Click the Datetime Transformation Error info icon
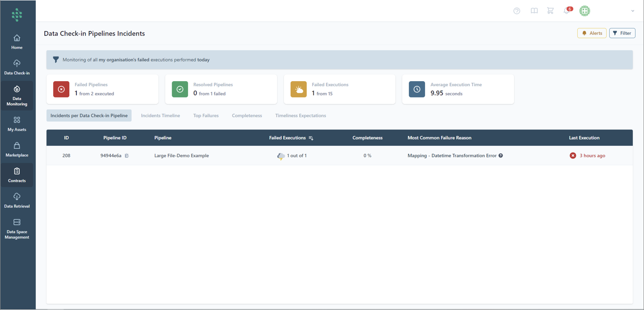The image size is (644, 310). click(x=501, y=156)
